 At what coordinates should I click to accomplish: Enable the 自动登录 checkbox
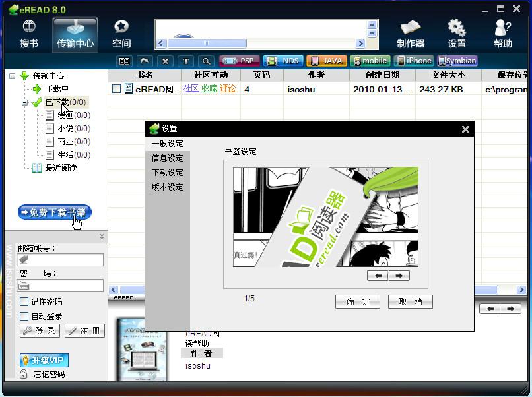tap(24, 317)
